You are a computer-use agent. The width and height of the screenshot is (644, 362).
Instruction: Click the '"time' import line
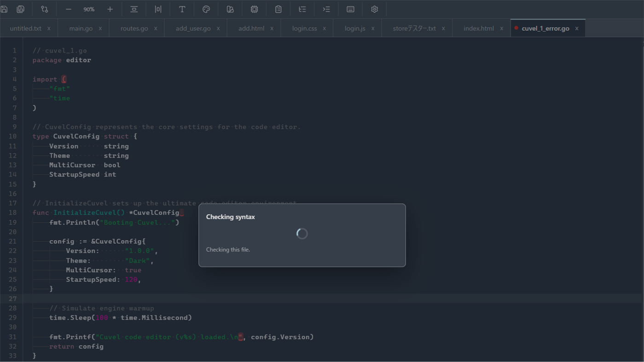tap(59, 98)
